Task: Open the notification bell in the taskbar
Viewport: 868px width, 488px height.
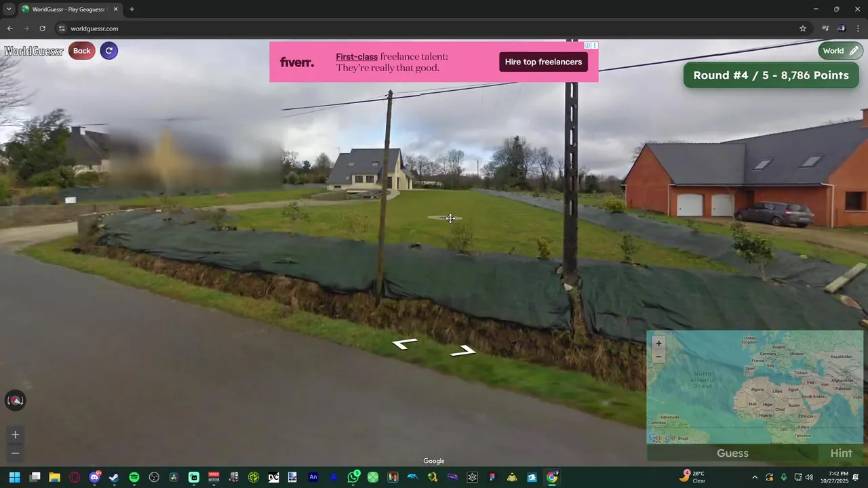Action: pyautogui.click(x=856, y=477)
